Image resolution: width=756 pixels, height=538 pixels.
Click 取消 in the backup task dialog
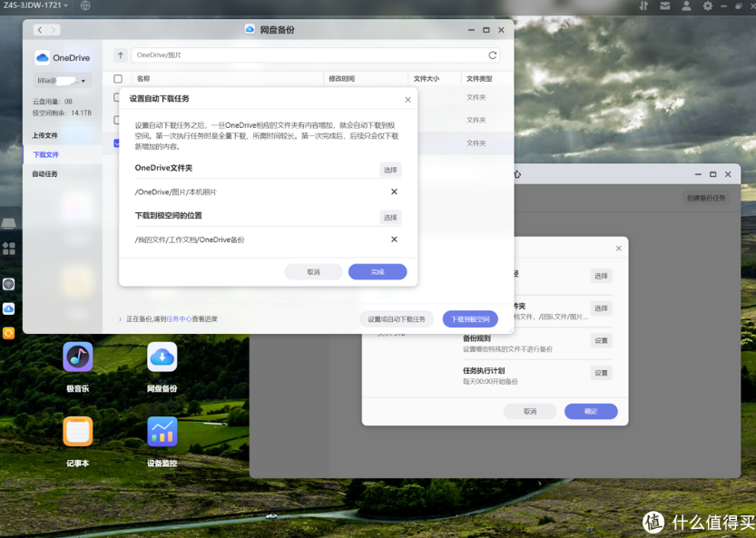[x=530, y=411]
